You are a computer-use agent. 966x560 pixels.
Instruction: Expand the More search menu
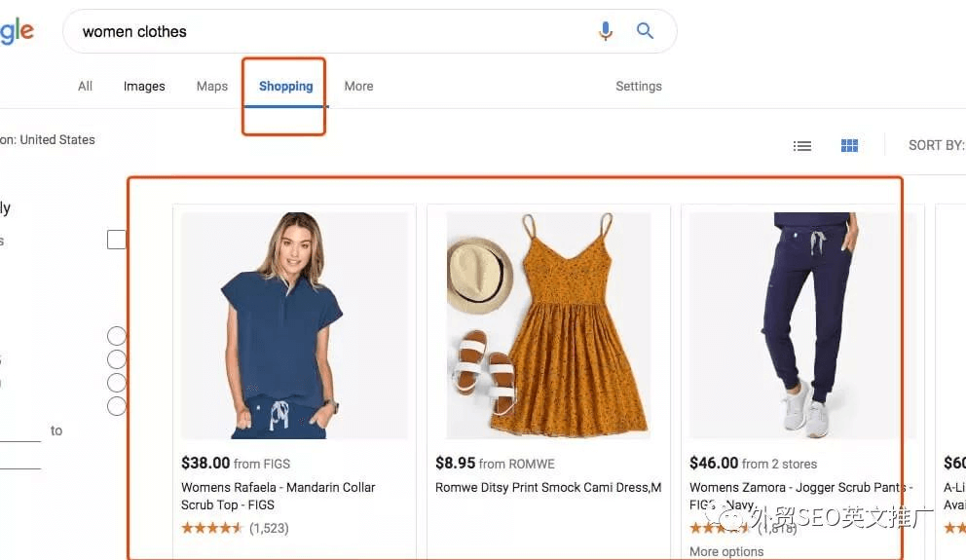pyautogui.click(x=358, y=86)
